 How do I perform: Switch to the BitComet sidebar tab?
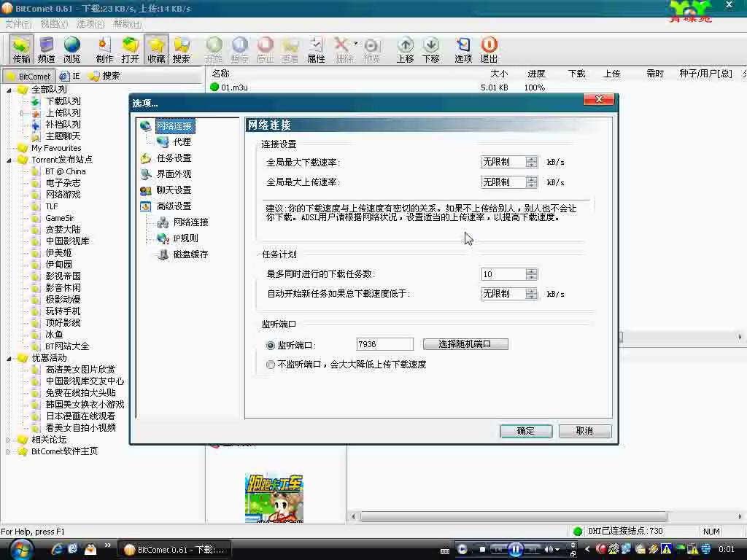pos(28,76)
